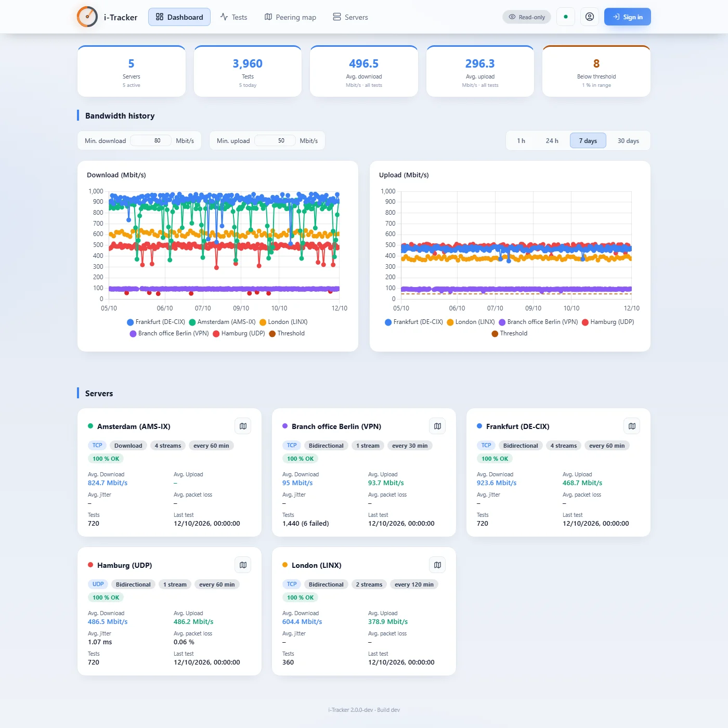The image size is (728, 728).
Task: Select the 7 days time range
Action: (x=588, y=141)
